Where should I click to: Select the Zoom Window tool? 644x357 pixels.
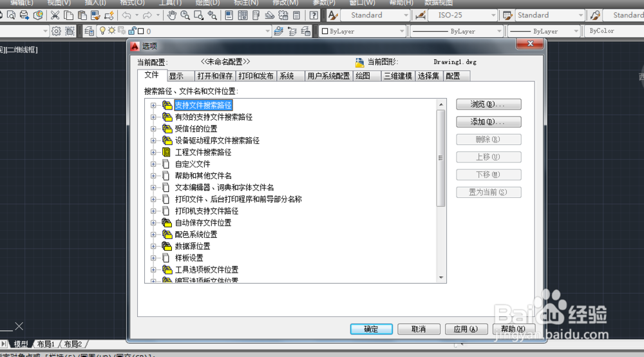coord(199,15)
